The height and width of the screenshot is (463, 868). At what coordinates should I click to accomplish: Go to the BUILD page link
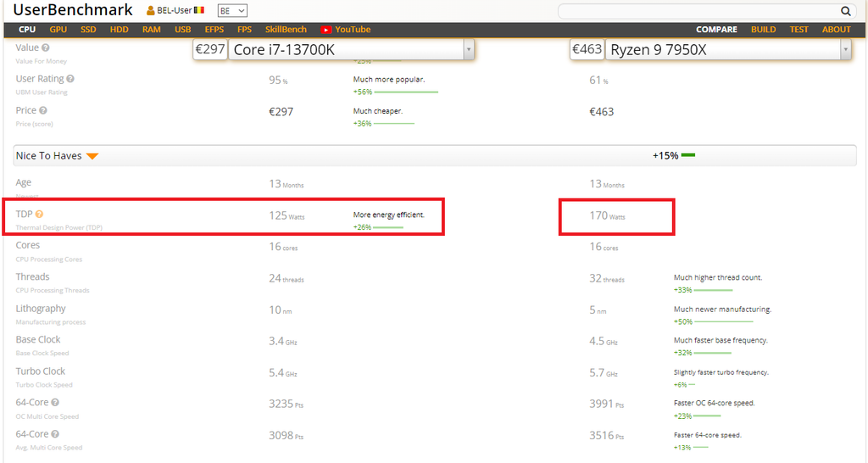[763, 30]
